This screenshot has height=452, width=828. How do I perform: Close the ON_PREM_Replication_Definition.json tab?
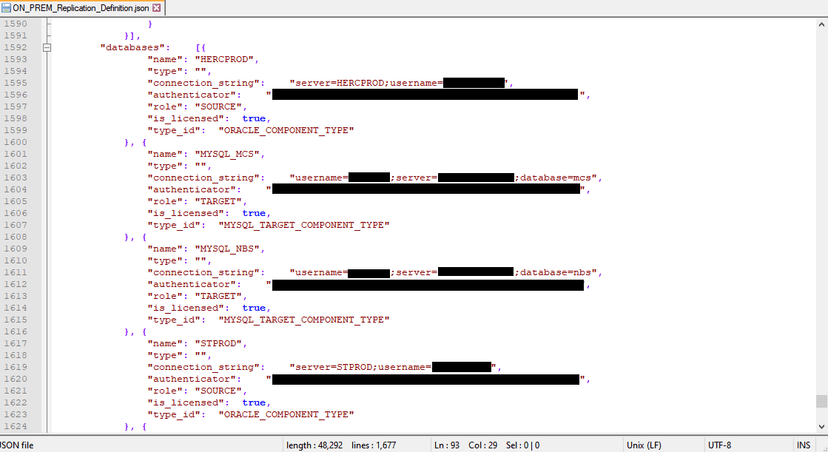pos(156,8)
